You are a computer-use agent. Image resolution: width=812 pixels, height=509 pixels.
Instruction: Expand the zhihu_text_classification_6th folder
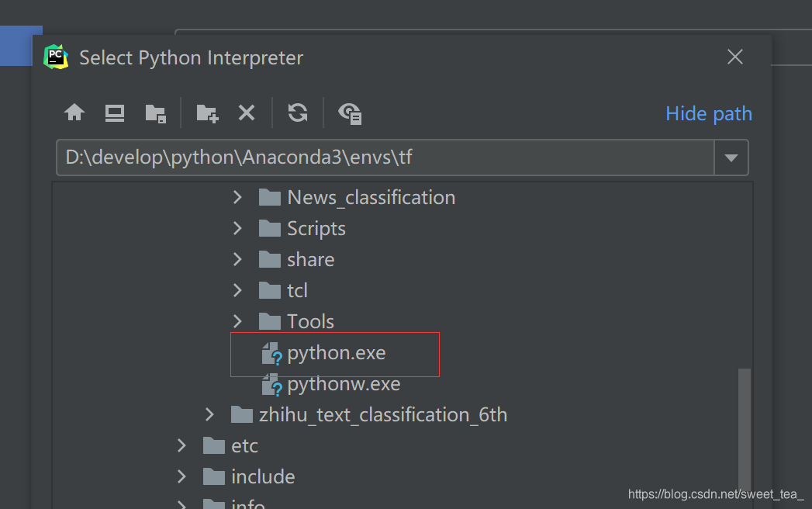[x=209, y=414]
